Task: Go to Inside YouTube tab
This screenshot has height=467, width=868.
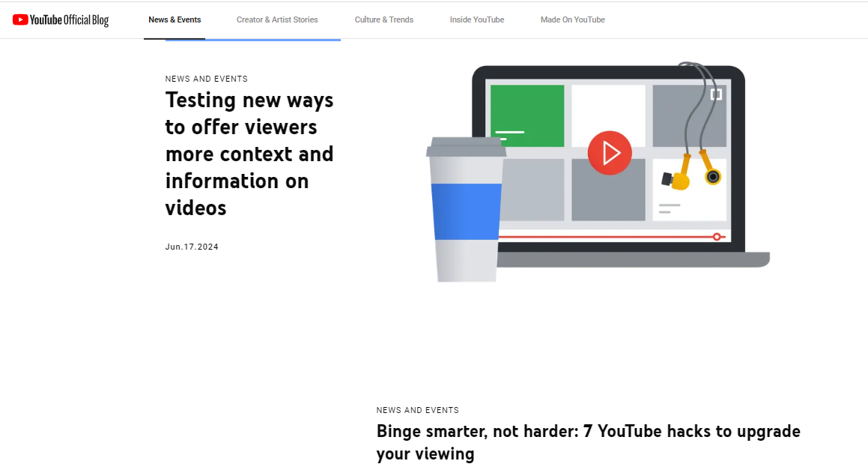Action: point(476,20)
